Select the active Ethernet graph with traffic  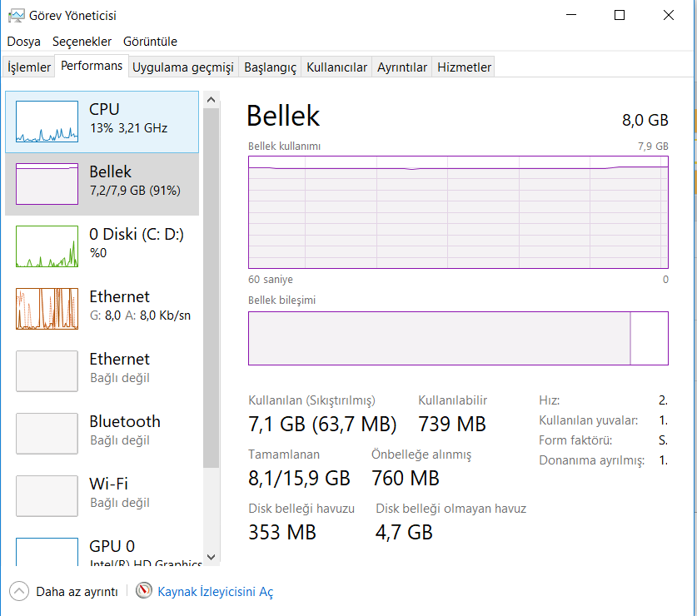pos(47,309)
